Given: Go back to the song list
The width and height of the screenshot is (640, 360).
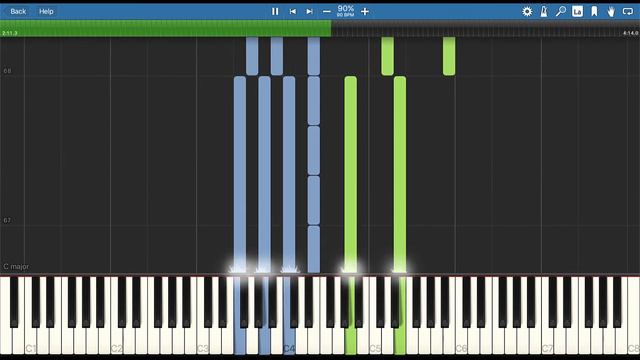Looking at the screenshot, I should click(18, 11).
